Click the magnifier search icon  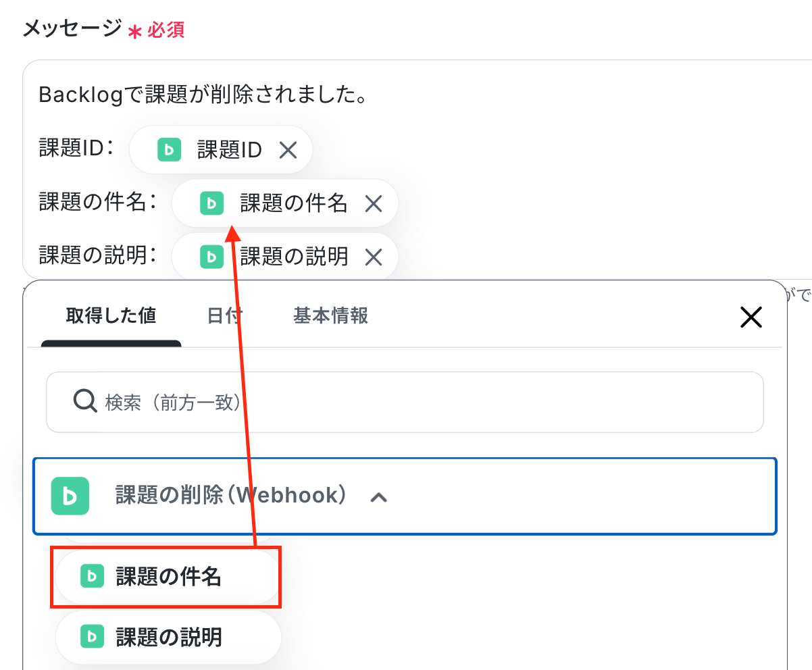point(85,402)
